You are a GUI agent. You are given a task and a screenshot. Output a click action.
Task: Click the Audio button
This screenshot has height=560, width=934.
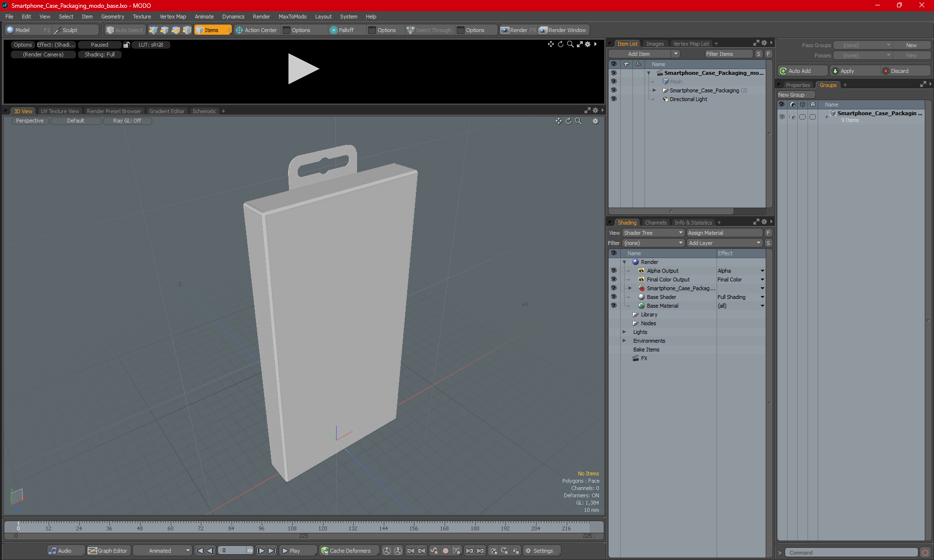pyautogui.click(x=60, y=551)
